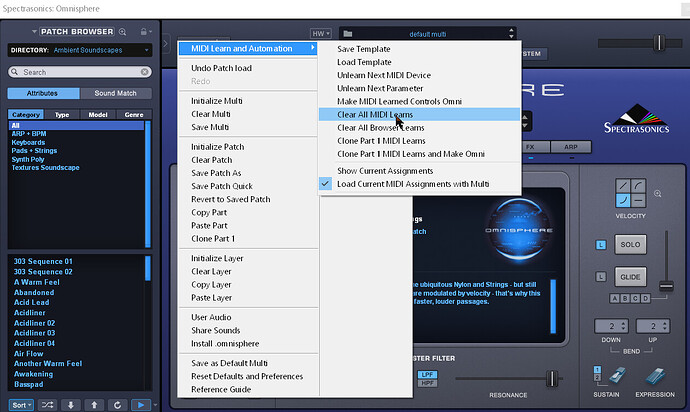Select the Category column header

coord(26,114)
